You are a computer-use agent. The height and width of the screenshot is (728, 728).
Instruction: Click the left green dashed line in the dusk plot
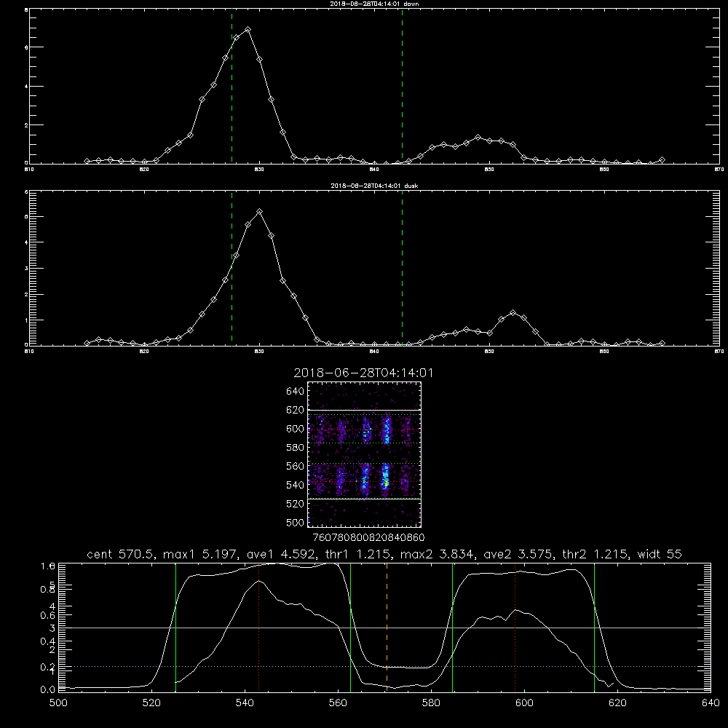click(232, 268)
